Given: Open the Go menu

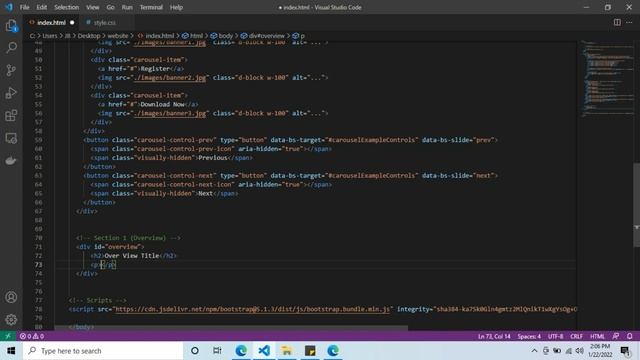Looking at the screenshot, I should pos(111,7).
